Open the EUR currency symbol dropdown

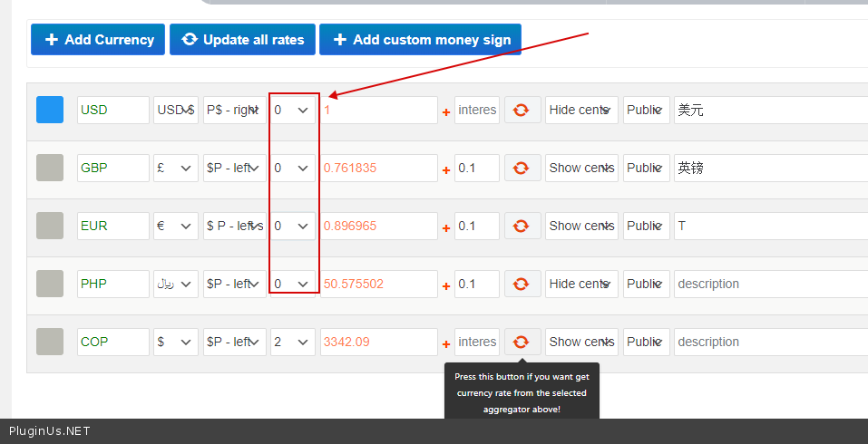tap(176, 227)
